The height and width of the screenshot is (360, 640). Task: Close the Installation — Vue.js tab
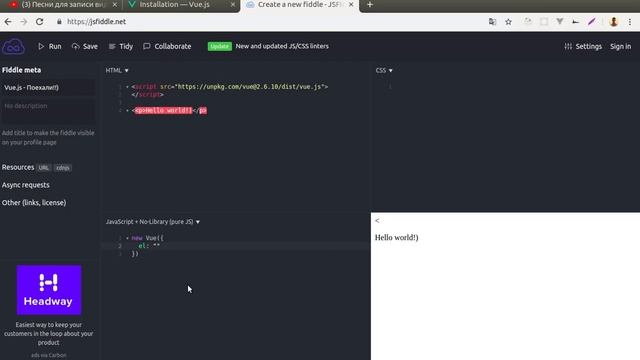point(233,5)
